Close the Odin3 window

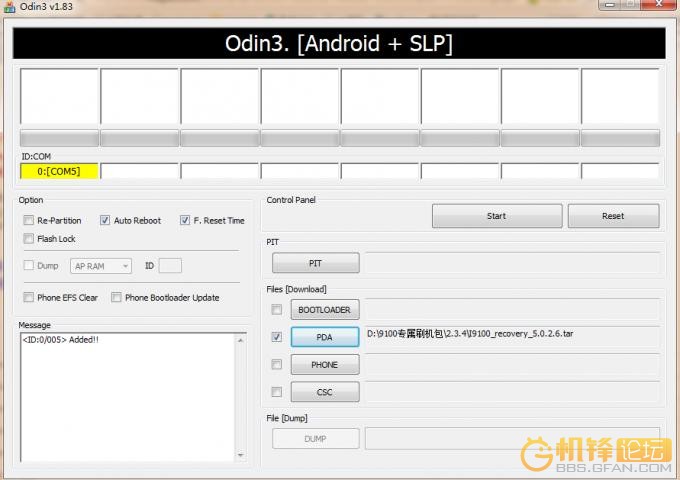pos(660,4)
